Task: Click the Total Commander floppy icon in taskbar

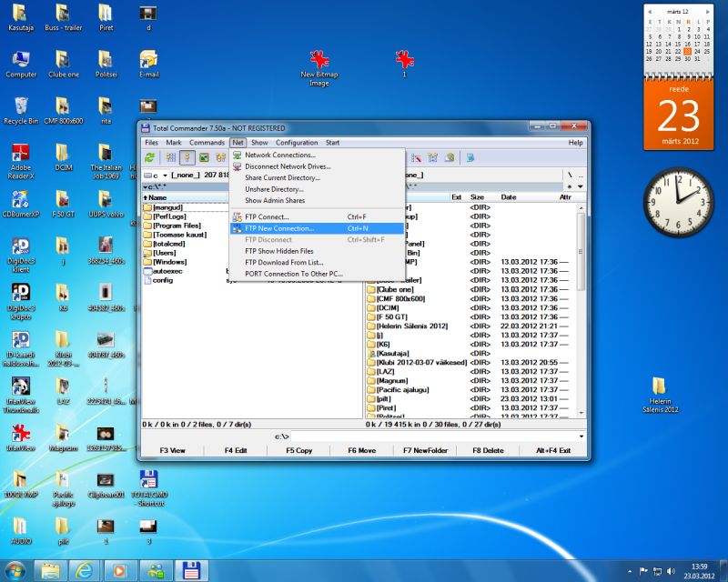Action: pyautogui.click(x=192, y=570)
